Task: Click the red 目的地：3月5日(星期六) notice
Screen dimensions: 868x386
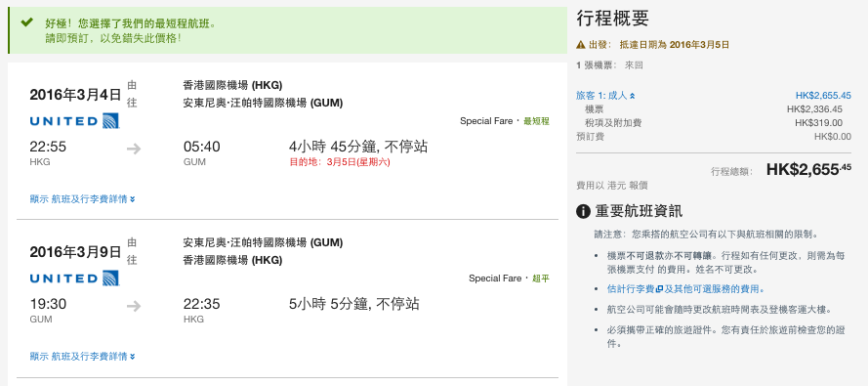Action: point(340,163)
